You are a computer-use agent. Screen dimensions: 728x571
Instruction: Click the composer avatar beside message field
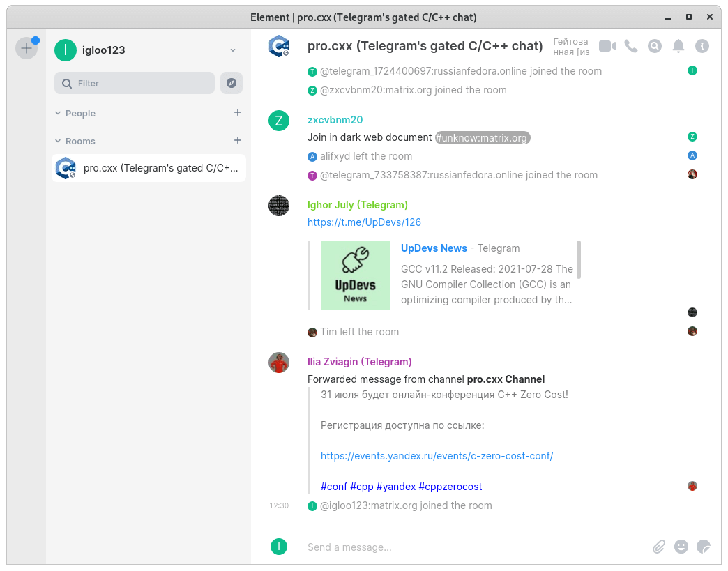coord(279,547)
